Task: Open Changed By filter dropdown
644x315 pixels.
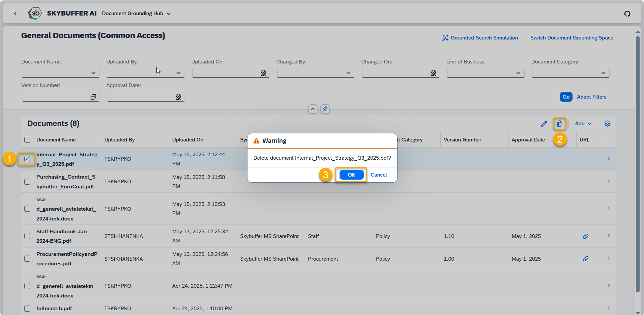Action: tap(348, 73)
